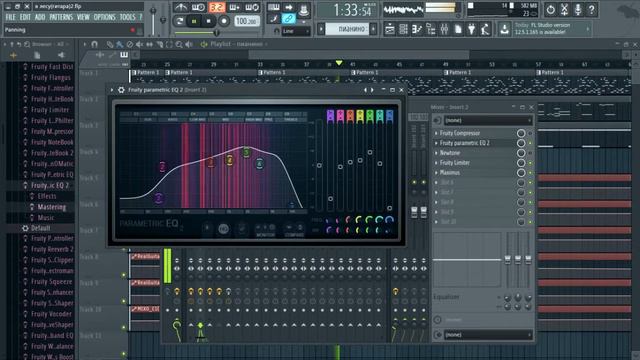The width and height of the screenshot is (640, 360).
Task: Select the playlist zoom magnifier tool
Action: (179, 44)
